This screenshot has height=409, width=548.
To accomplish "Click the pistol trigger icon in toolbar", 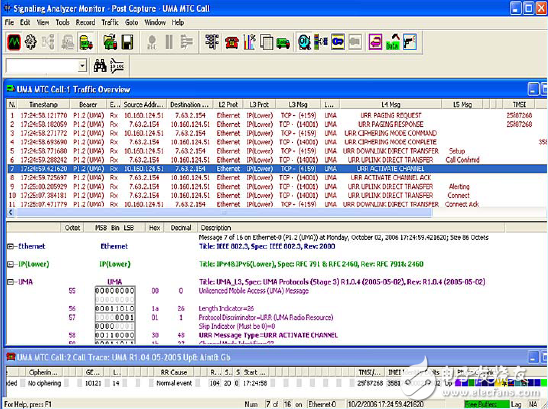I will [x=410, y=42].
